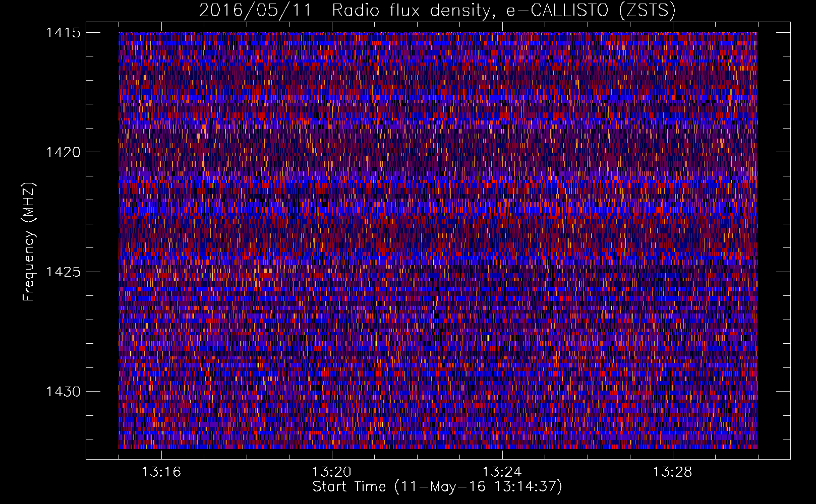Click the 13:28 time tick label
This screenshot has width=816, height=504.
click(673, 472)
